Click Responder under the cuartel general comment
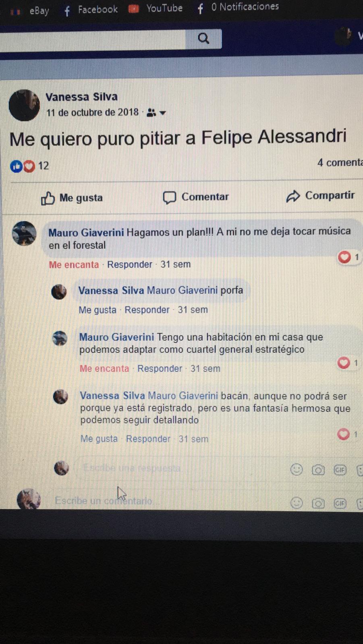The height and width of the screenshot is (644, 363). tap(160, 369)
